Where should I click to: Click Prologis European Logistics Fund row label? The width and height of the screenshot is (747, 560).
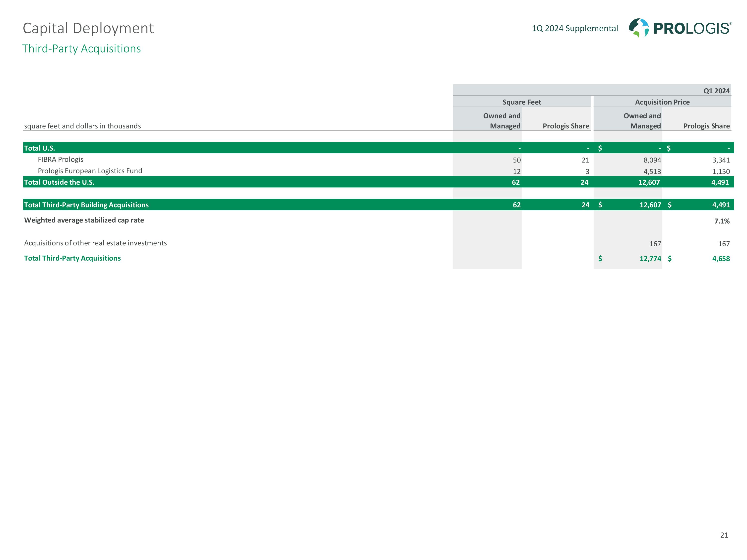[90, 171]
